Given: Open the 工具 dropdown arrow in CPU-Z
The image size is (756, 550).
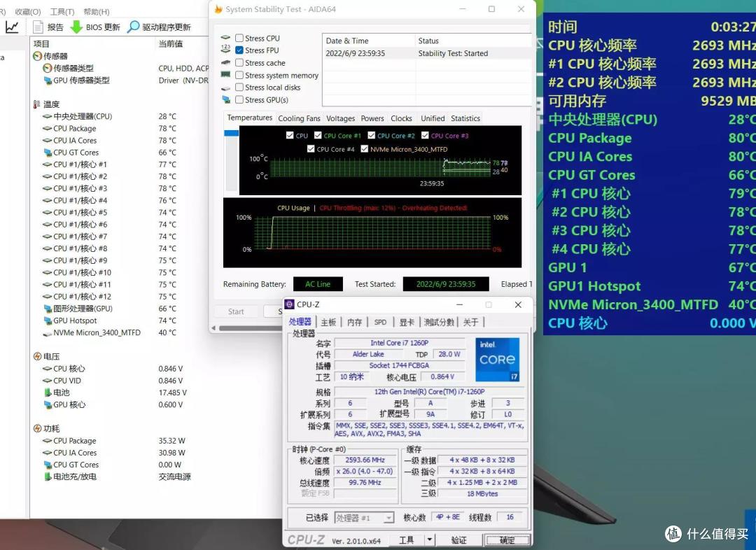Looking at the screenshot, I should click(430, 540).
